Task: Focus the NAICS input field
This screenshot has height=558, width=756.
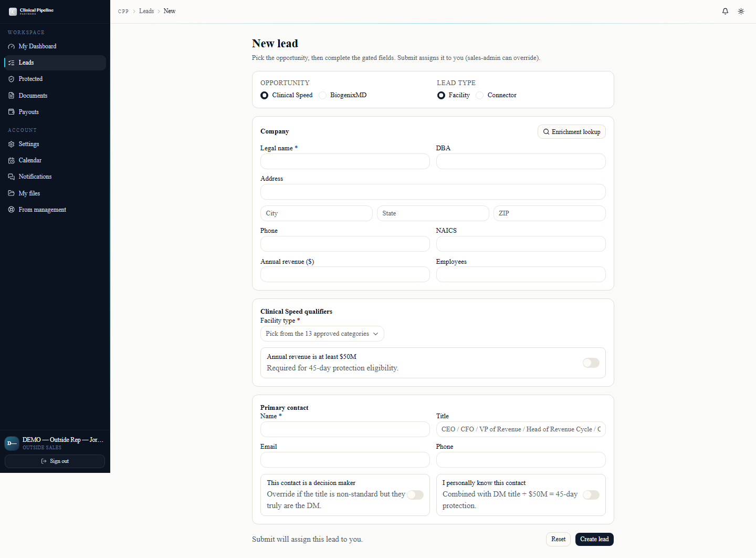Action: [521, 244]
